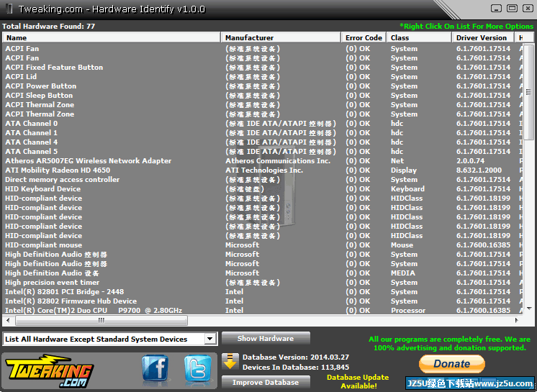537x392 pixels.
Task: Open the hardware list filter dropdown
Action: [x=209, y=339]
